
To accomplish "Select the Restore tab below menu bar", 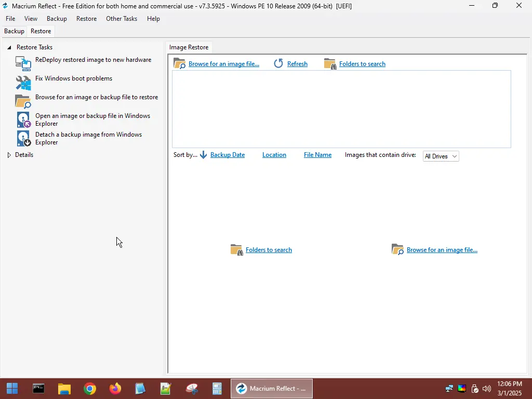I will point(41,31).
